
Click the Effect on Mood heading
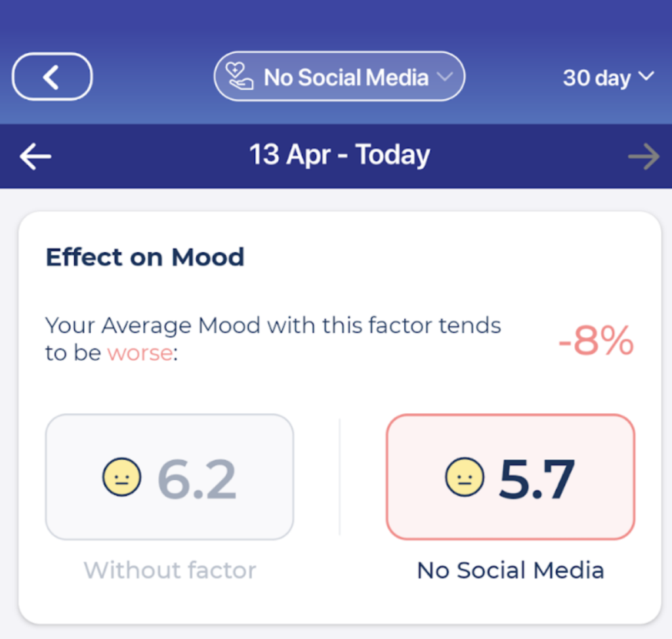point(144,257)
